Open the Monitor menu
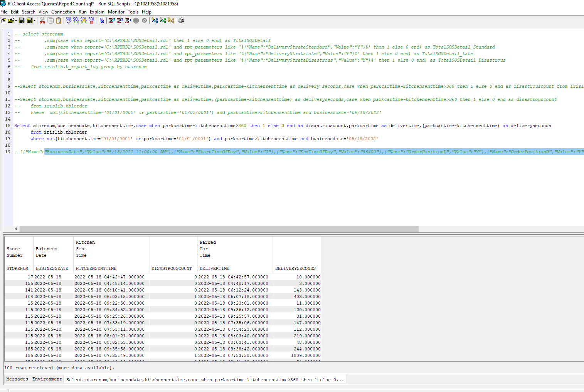 [x=116, y=12]
